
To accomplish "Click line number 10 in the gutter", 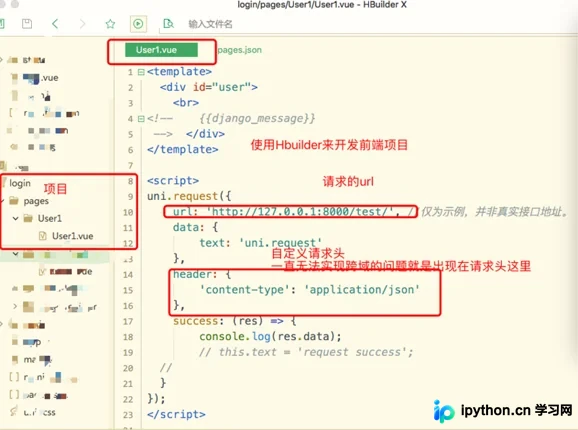I will click(x=128, y=213).
